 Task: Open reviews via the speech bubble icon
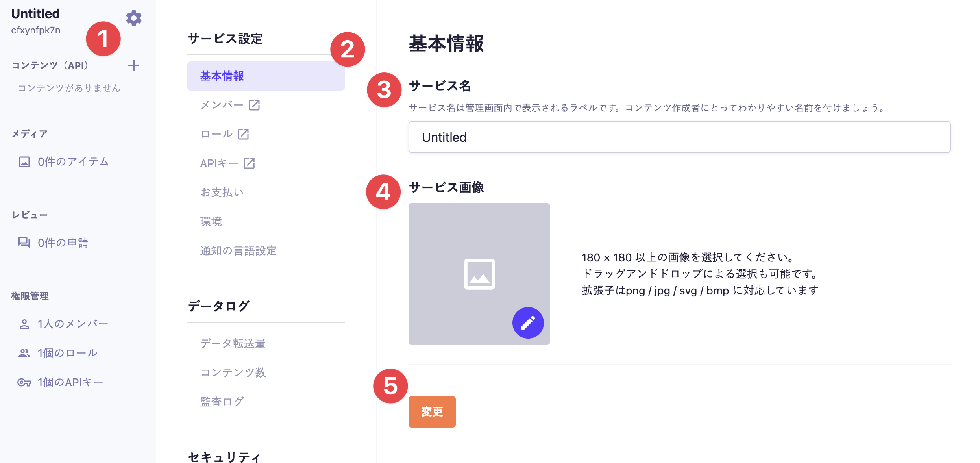coord(24,243)
